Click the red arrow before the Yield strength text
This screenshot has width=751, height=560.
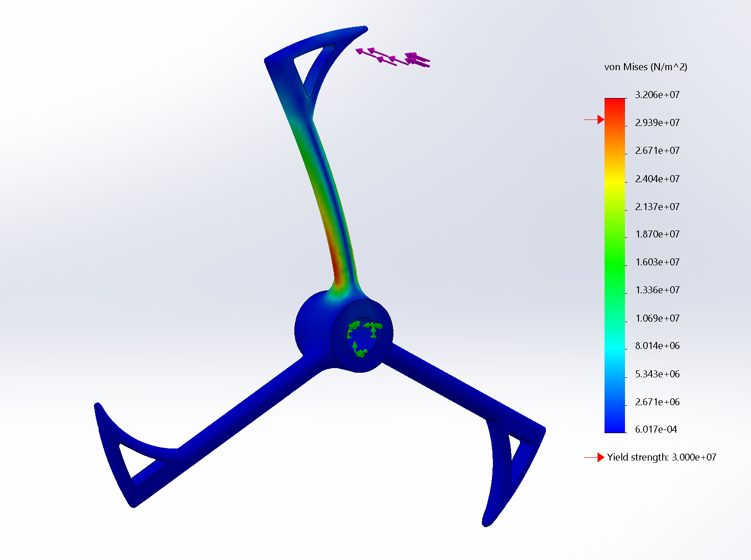coord(595,458)
